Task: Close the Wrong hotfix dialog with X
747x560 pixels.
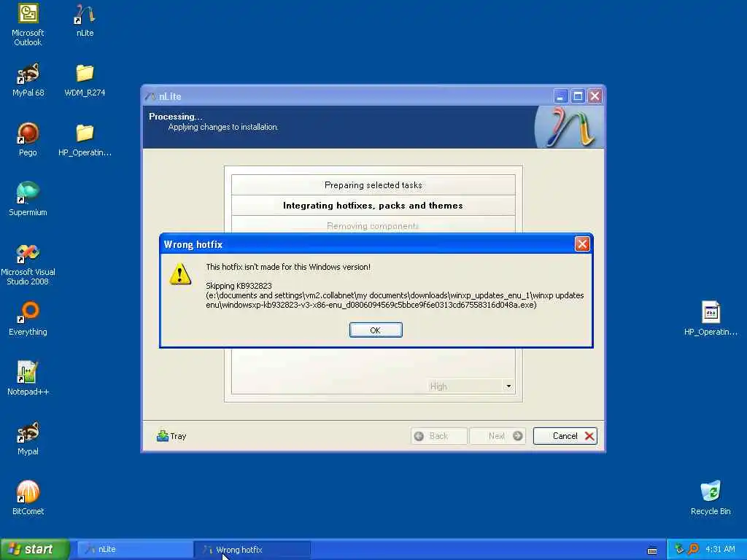Action: click(x=581, y=244)
